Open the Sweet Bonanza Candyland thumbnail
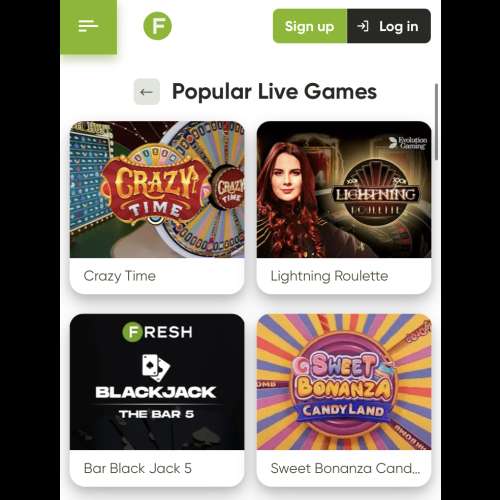The width and height of the screenshot is (500, 500). (x=344, y=382)
